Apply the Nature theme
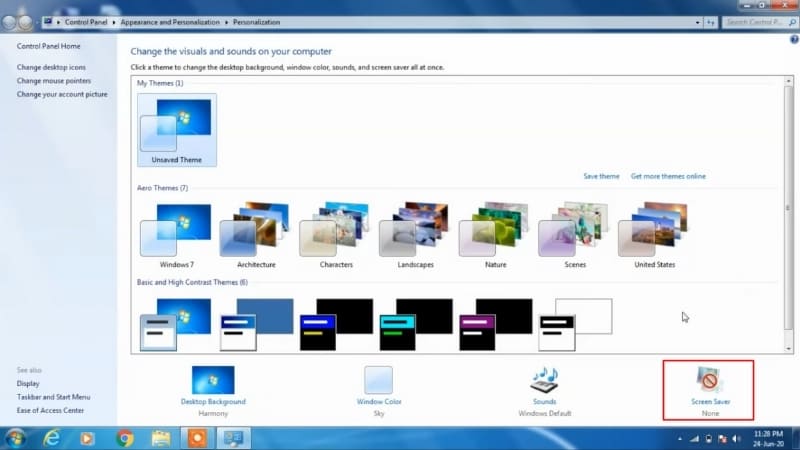Image resolution: width=800 pixels, height=450 pixels. tap(495, 236)
